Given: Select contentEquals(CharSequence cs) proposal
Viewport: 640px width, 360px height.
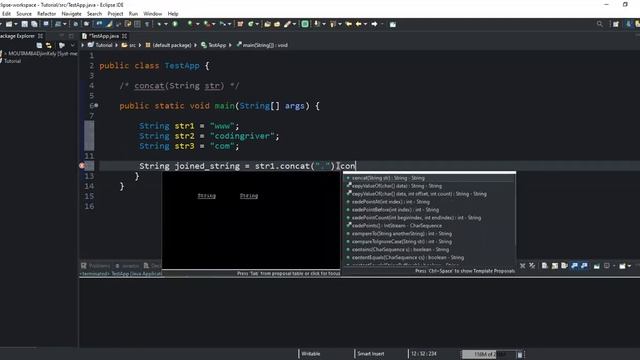Looking at the screenshot, I should pyautogui.click(x=429, y=258).
